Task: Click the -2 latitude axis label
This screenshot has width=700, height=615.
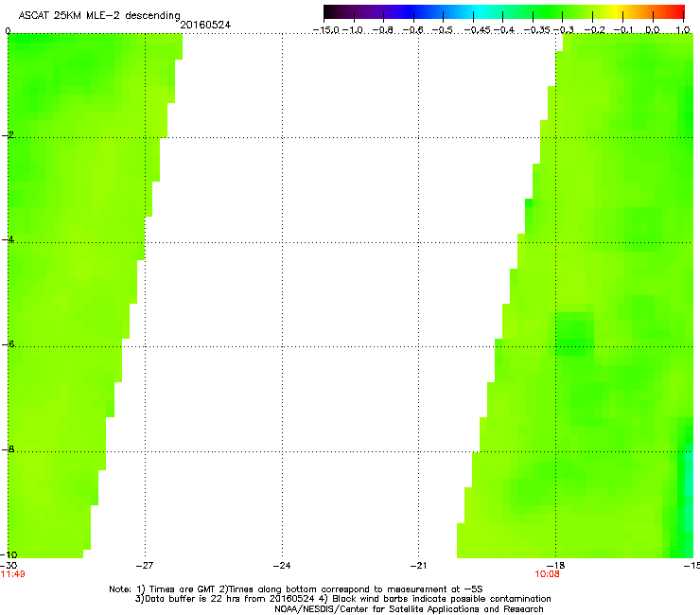Action: click(8, 135)
